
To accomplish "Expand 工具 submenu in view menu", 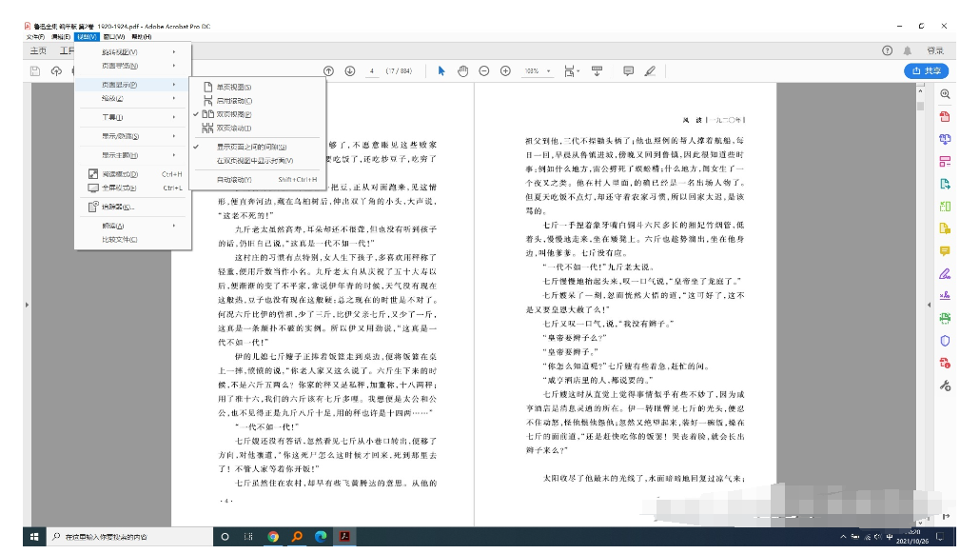I will [132, 117].
